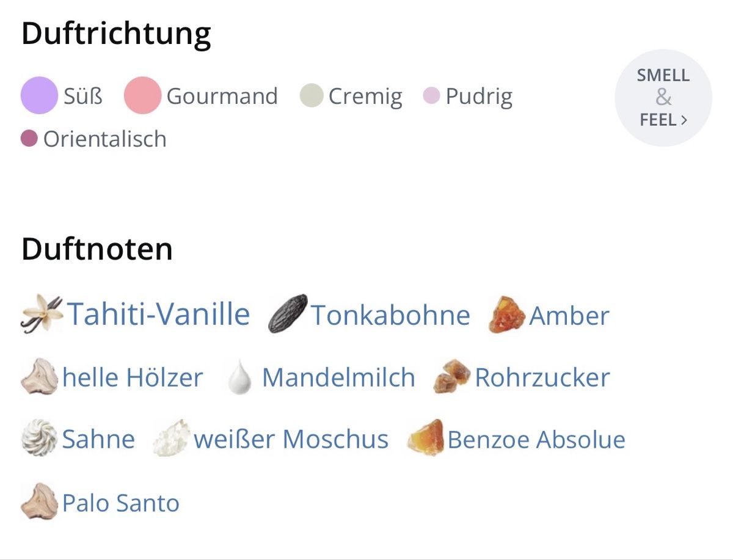Image resolution: width=733 pixels, height=560 pixels.
Task: Click the Mandelmilch milk drop icon
Action: click(239, 377)
